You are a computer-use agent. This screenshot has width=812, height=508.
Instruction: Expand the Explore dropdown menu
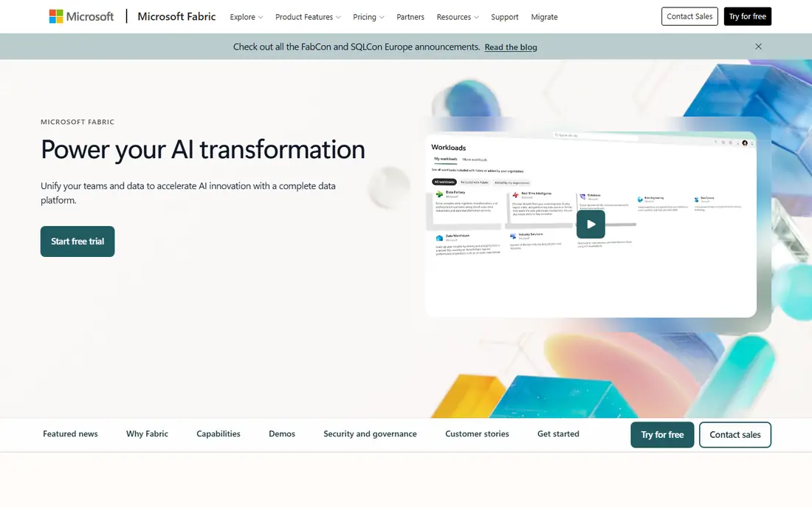(247, 17)
